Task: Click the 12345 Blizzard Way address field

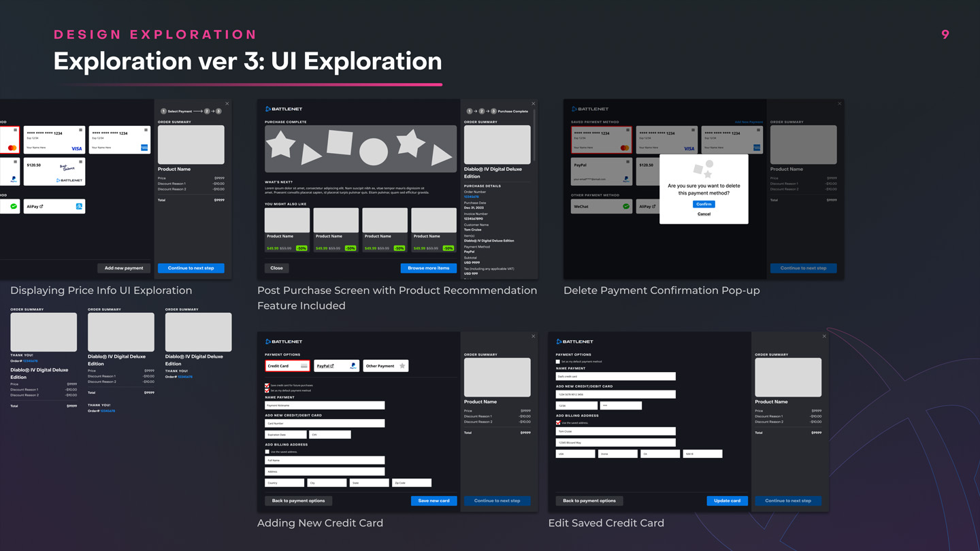Action: click(x=616, y=442)
